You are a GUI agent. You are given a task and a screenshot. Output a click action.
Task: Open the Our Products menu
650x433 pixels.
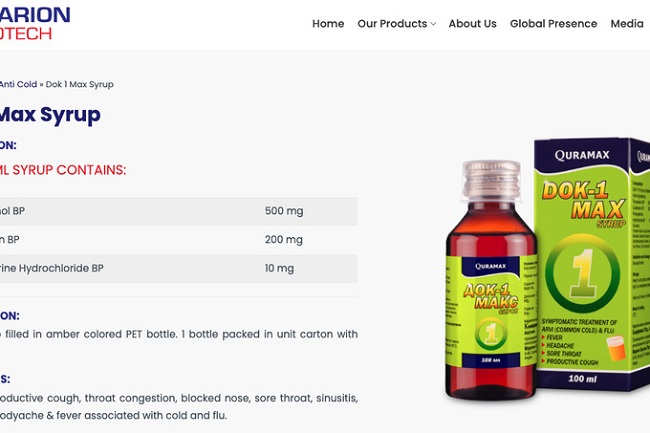click(392, 24)
